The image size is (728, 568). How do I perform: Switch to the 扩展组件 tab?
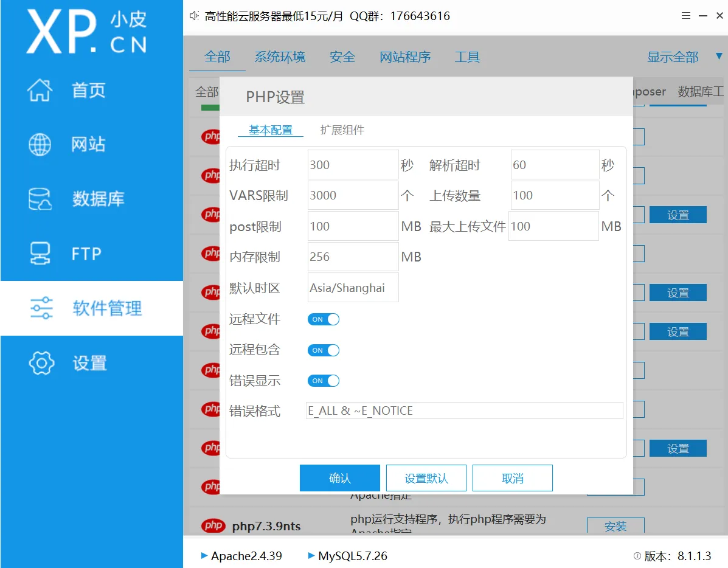[342, 130]
